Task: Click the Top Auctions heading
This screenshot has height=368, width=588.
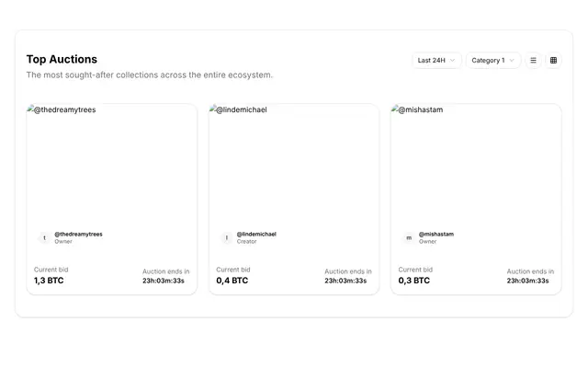Action: click(62, 59)
